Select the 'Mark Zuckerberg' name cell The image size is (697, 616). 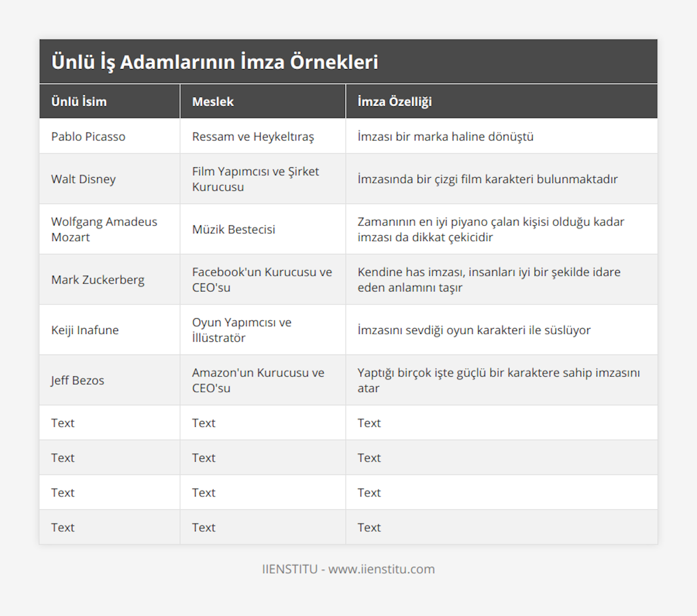point(98,280)
